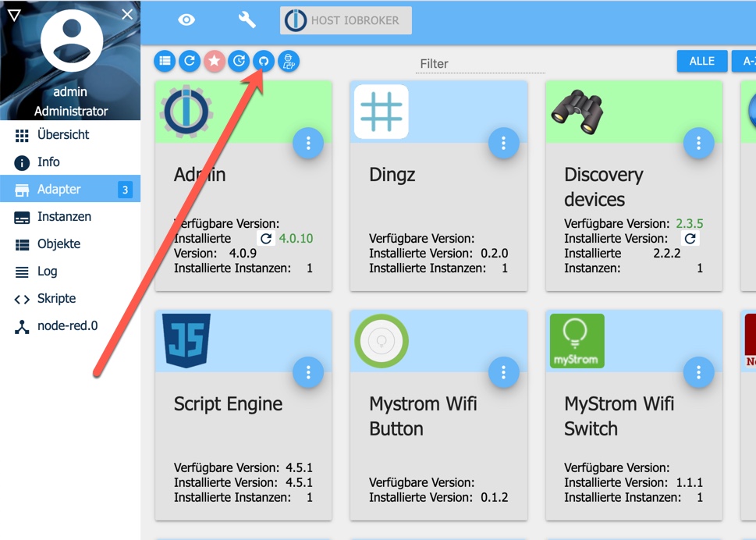The height and width of the screenshot is (540, 756).
Task: Enable expert mode worker icon
Action: click(289, 61)
